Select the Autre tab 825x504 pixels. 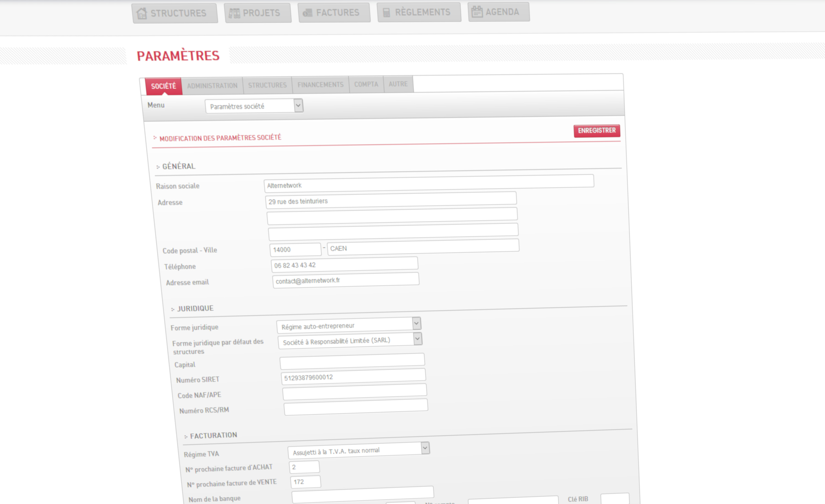(398, 84)
